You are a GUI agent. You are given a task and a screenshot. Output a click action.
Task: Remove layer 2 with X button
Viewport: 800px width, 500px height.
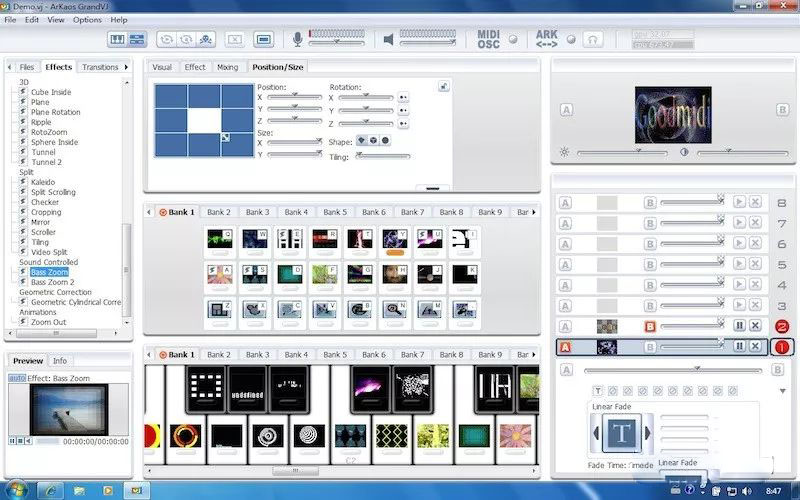tap(756, 326)
